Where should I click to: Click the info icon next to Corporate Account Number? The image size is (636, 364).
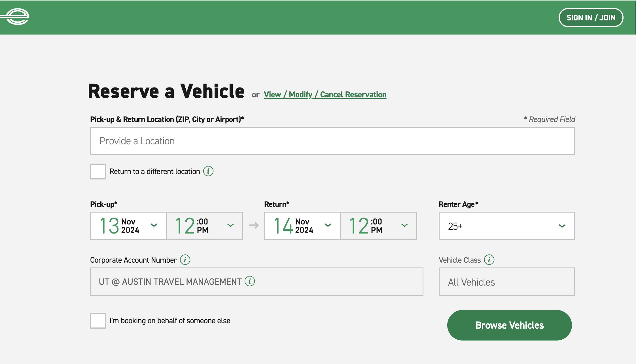coord(185,260)
